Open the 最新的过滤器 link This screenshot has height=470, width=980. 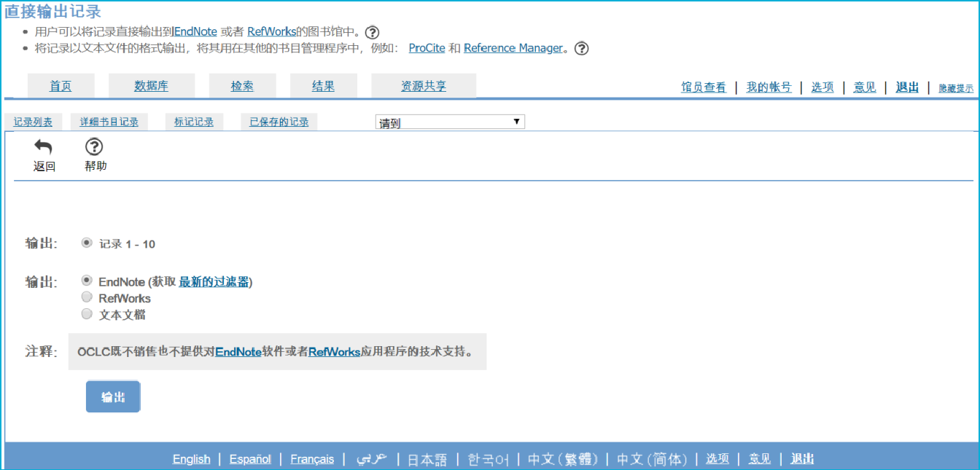tap(214, 282)
